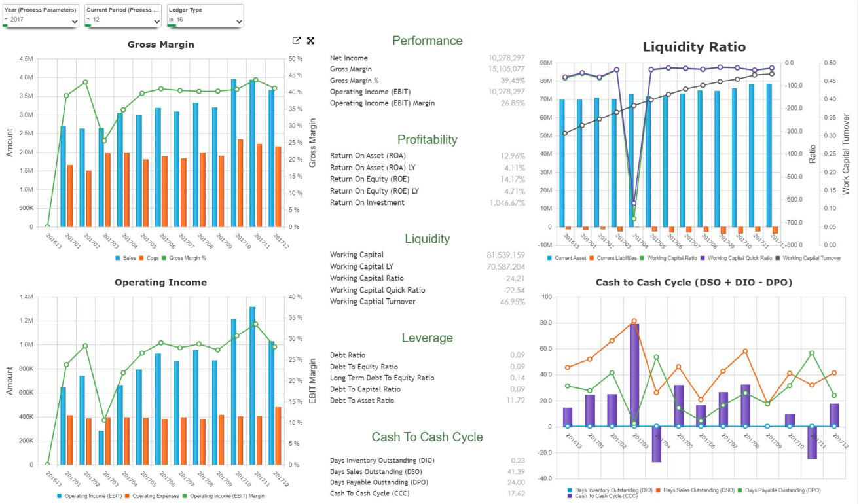Click the 201712 Current Asset bar
Viewport: 859px width, 504px height.
point(769,155)
